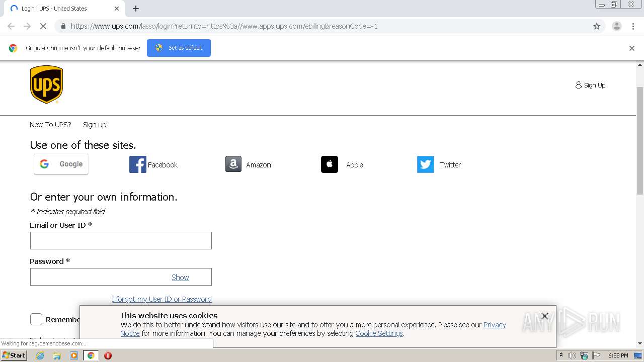
Task: Click the scrollbar up arrow
Action: tap(640, 65)
